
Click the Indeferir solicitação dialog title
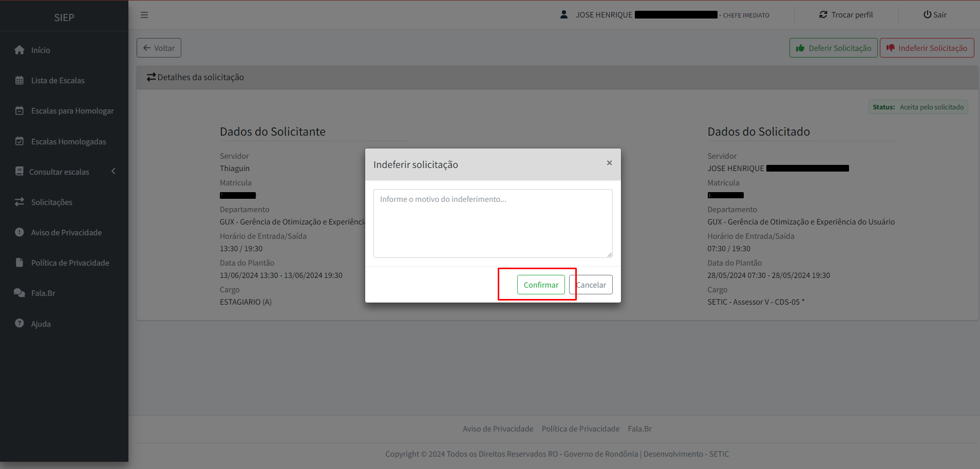416,164
